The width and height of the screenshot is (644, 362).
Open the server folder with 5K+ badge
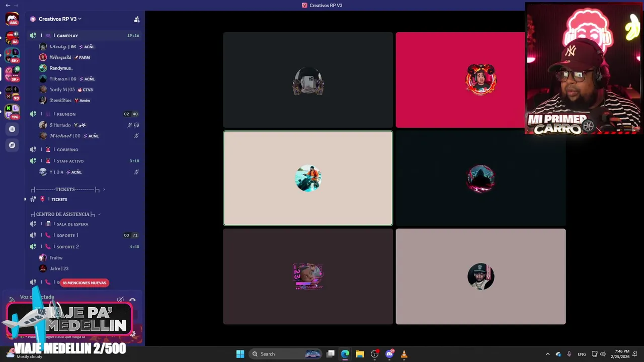[x=12, y=56]
